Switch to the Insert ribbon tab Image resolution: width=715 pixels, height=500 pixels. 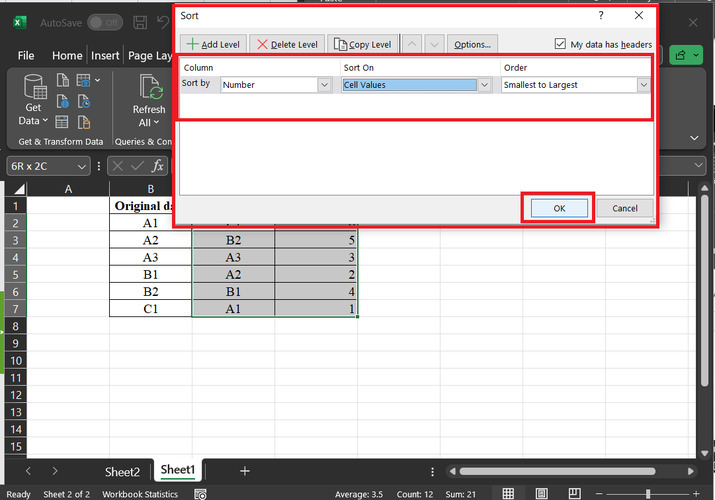[x=105, y=56]
